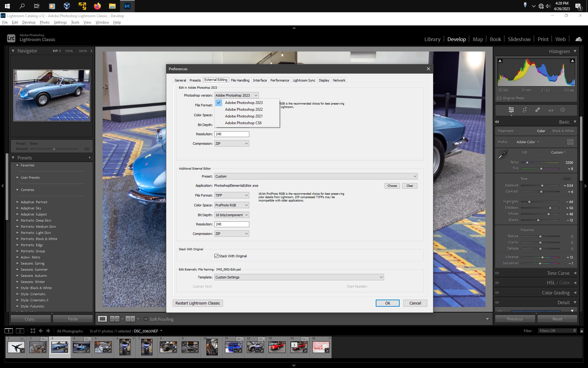Image resolution: width=588 pixels, height=368 pixels.
Task: Switch to grid view in the filmstrip bar
Action: (x=33, y=331)
